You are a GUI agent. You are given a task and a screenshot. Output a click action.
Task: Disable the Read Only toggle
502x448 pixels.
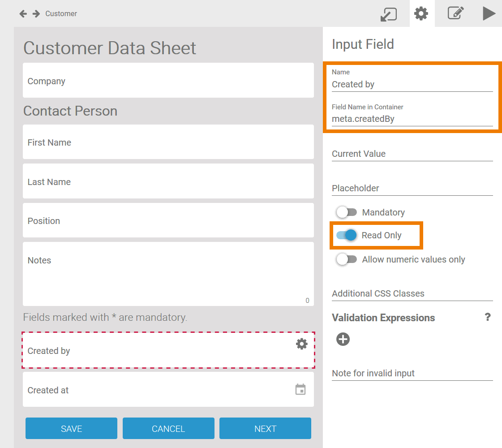pos(347,235)
